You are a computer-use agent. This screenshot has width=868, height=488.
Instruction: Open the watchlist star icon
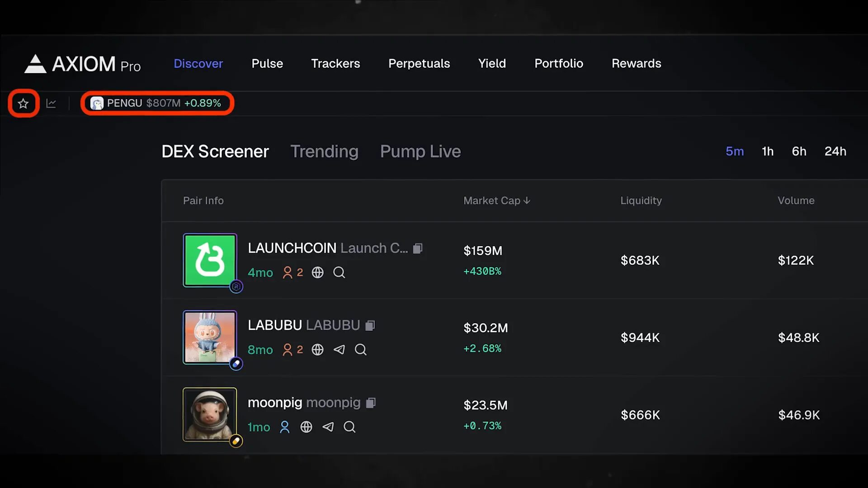point(23,103)
